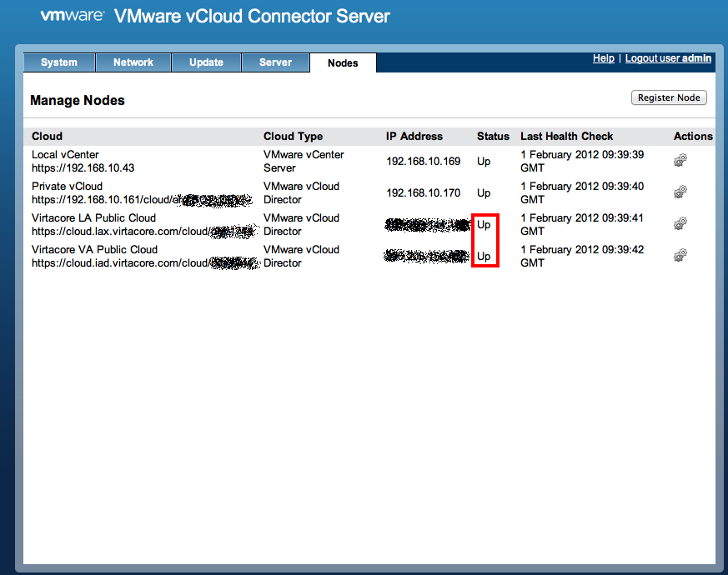Click the cloud.iad.virtacore.com URL text

click(144, 262)
